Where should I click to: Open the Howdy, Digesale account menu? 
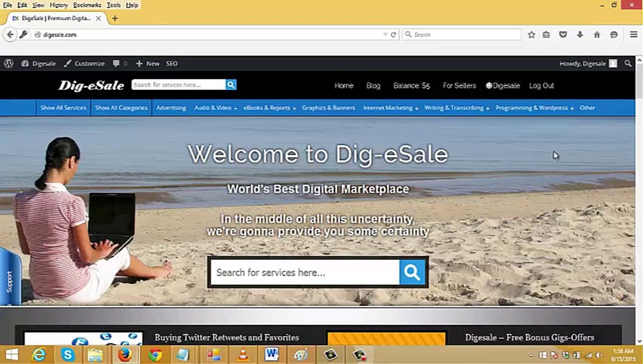(x=588, y=63)
